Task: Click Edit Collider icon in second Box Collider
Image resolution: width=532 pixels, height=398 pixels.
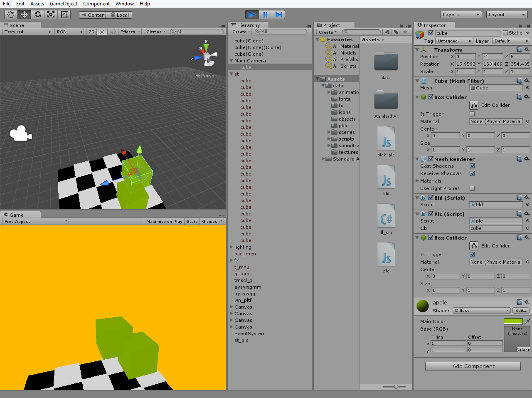Action: [x=474, y=246]
